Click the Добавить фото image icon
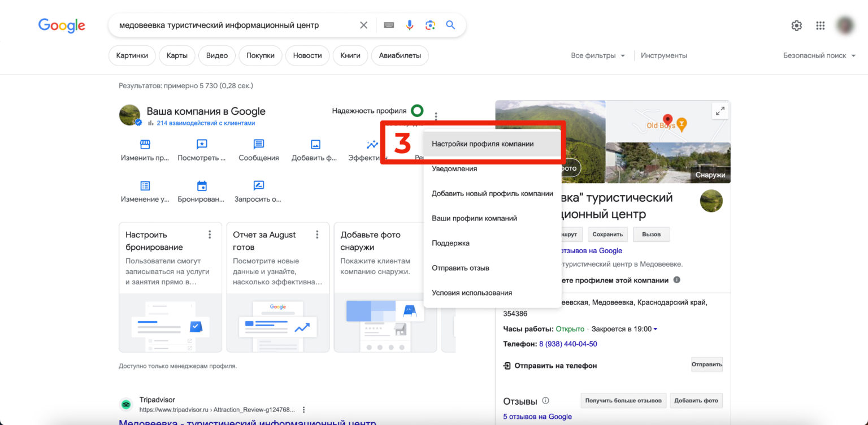This screenshot has height=425, width=868. coord(315,145)
